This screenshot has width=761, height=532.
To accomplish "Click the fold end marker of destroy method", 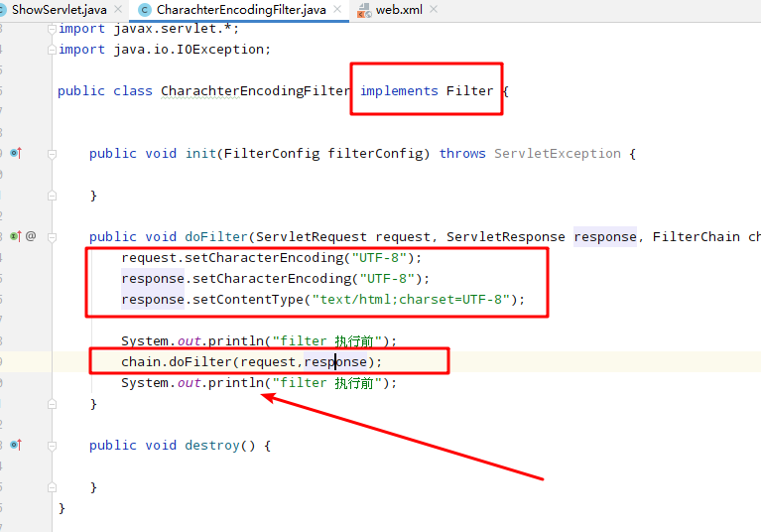I will 52,487.
